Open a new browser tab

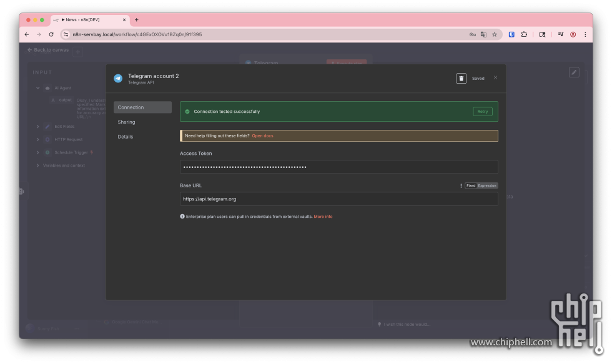pos(136,20)
